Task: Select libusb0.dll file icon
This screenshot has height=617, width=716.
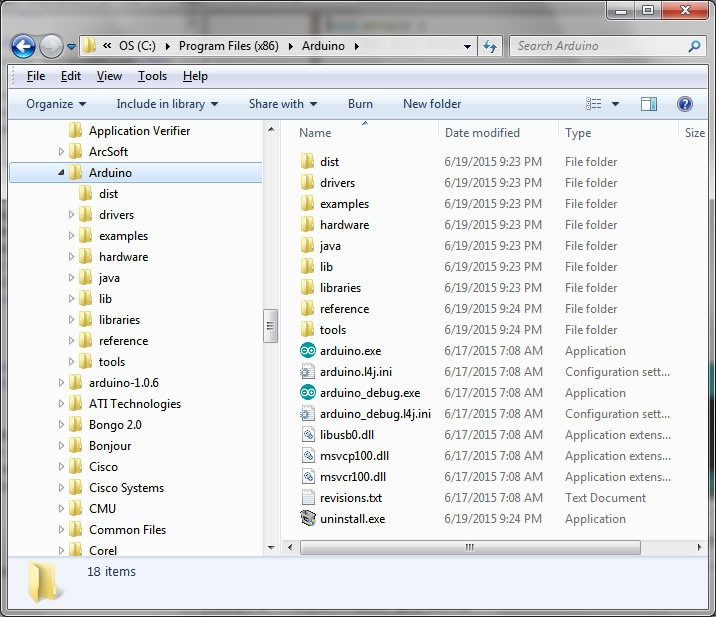Action: click(308, 435)
